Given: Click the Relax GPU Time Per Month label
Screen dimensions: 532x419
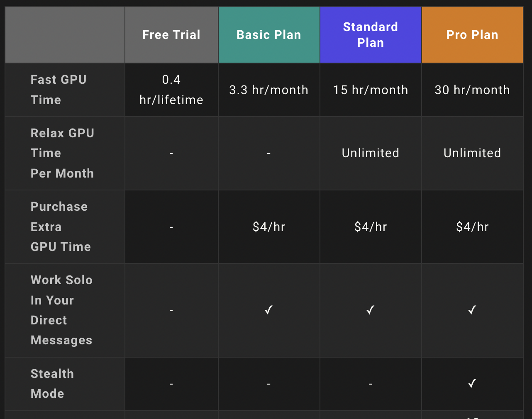Looking at the screenshot, I should coord(62,153).
